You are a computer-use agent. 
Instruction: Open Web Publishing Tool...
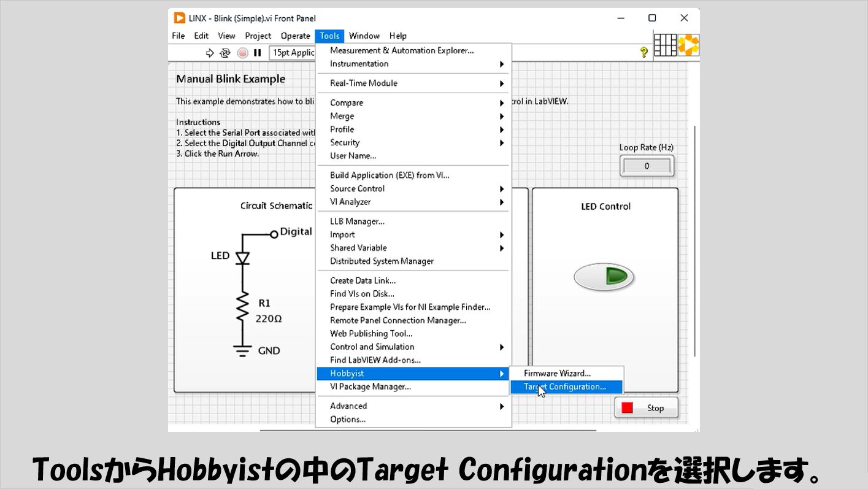point(413,334)
